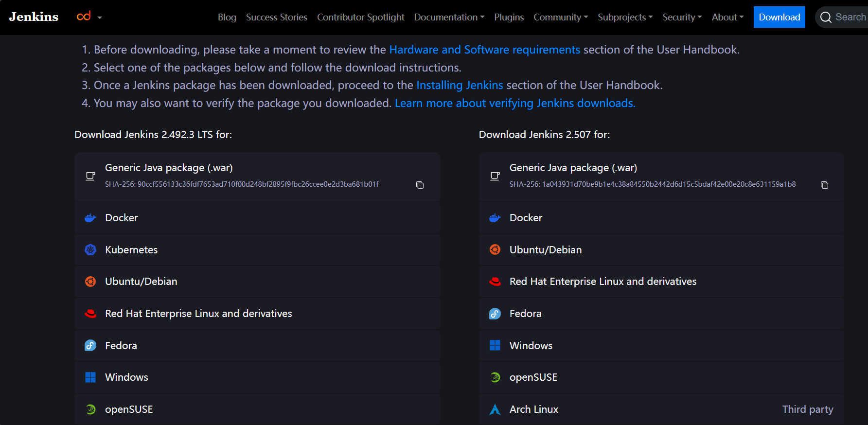Click the Fedora icon in weekly list
The image size is (868, 425).
pos(495,314)
